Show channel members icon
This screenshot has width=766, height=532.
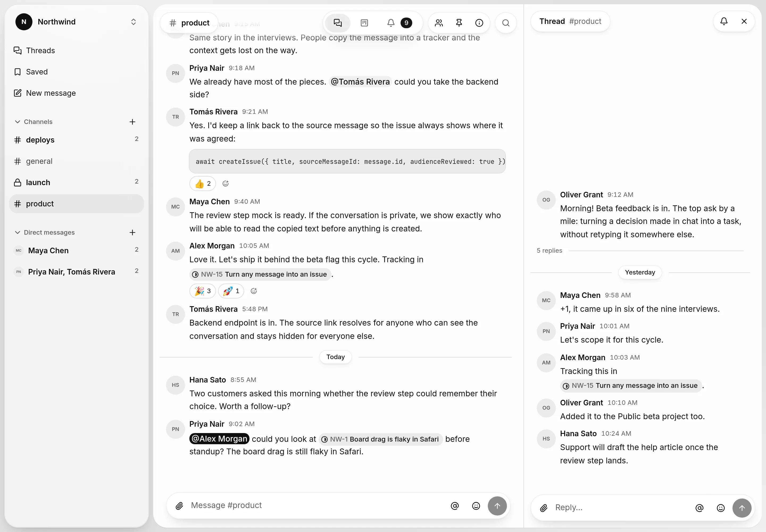pyautogui.click(x=439, y=23)
